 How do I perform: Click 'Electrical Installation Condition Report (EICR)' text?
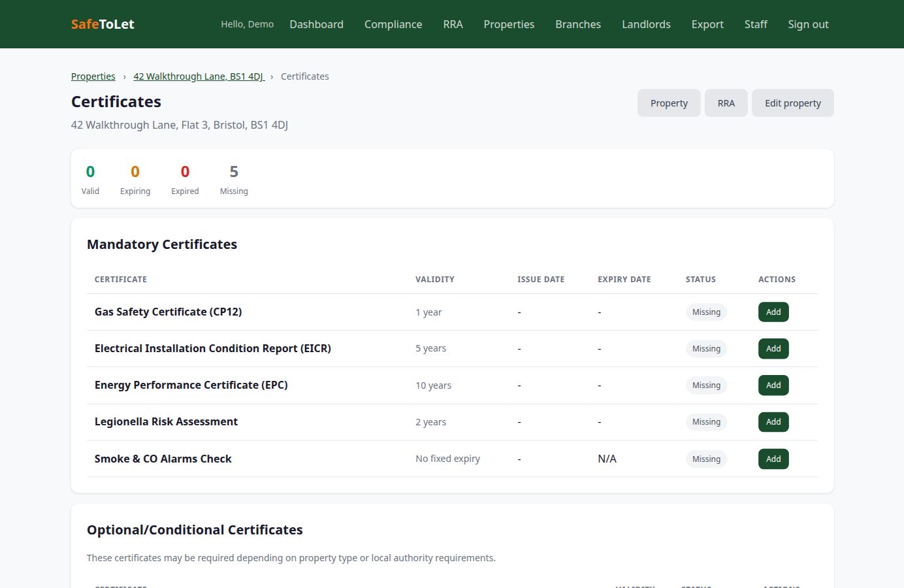tap(213, 349)
